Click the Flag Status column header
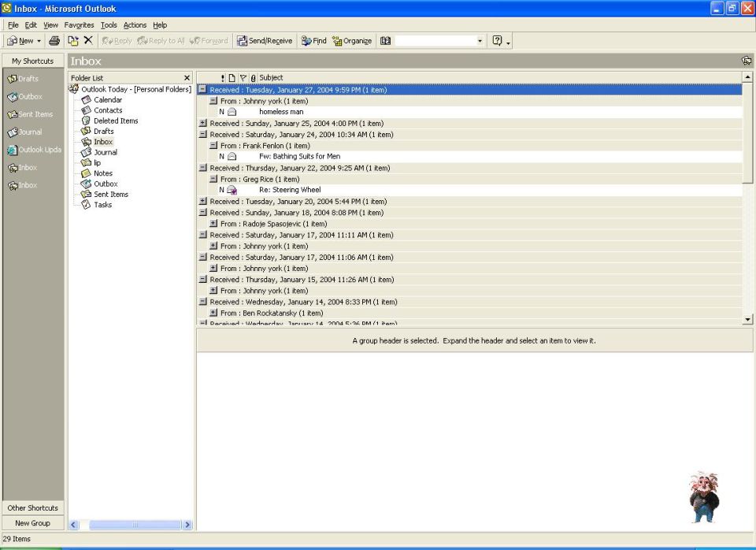 [243, 78]
